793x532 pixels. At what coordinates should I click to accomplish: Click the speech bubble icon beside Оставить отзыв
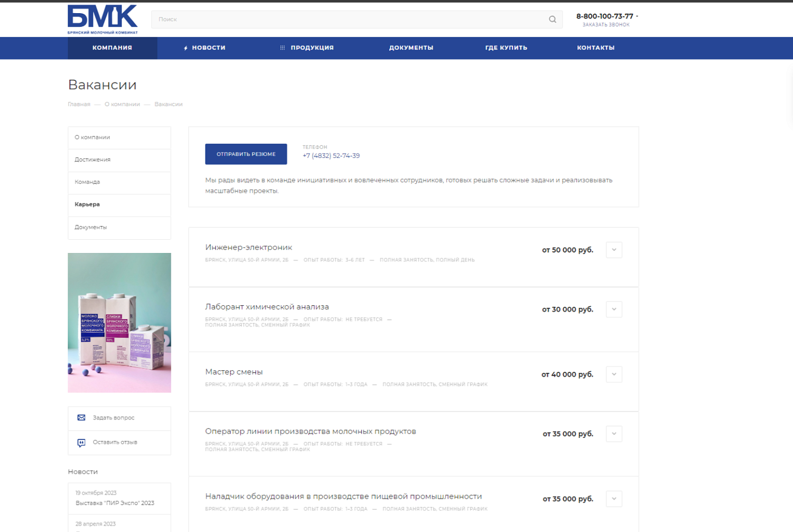click(x=81, y=443)
